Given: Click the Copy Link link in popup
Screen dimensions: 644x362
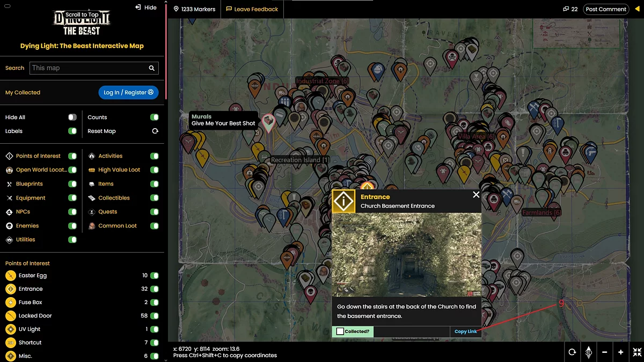Looking at the screenshot, I should point(465,331).
